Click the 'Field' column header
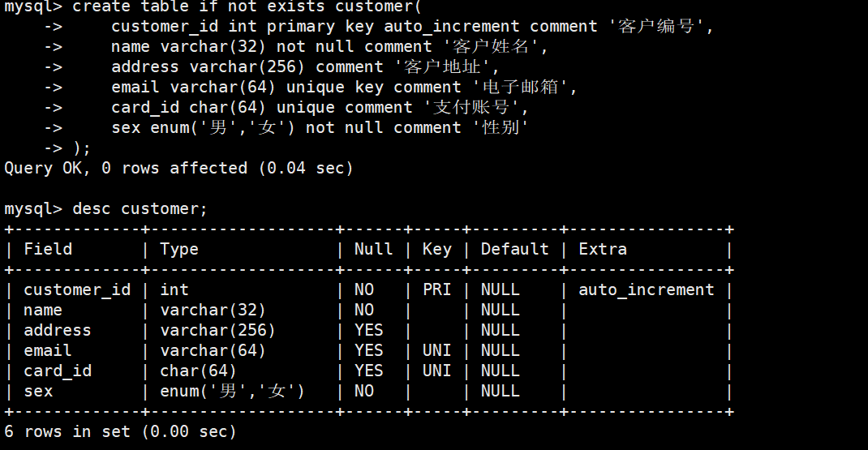The image size is (868, 450). click(x=48, y=249)
